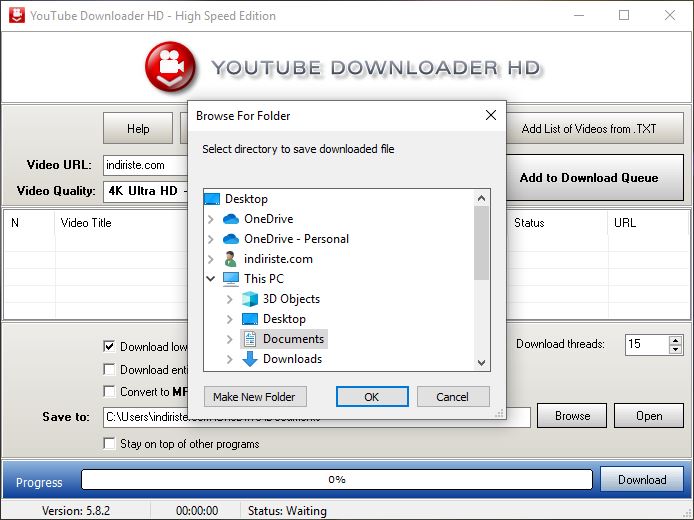The width and height of the screenshot is (694, 520).
Task: Click Make New Folder button
Action: click(254, 397)
